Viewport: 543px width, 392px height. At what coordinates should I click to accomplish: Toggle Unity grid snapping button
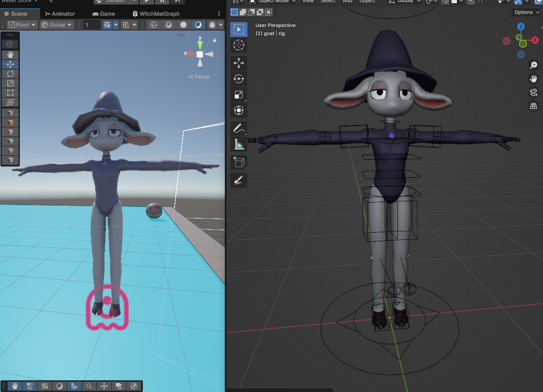coord(107,25)
